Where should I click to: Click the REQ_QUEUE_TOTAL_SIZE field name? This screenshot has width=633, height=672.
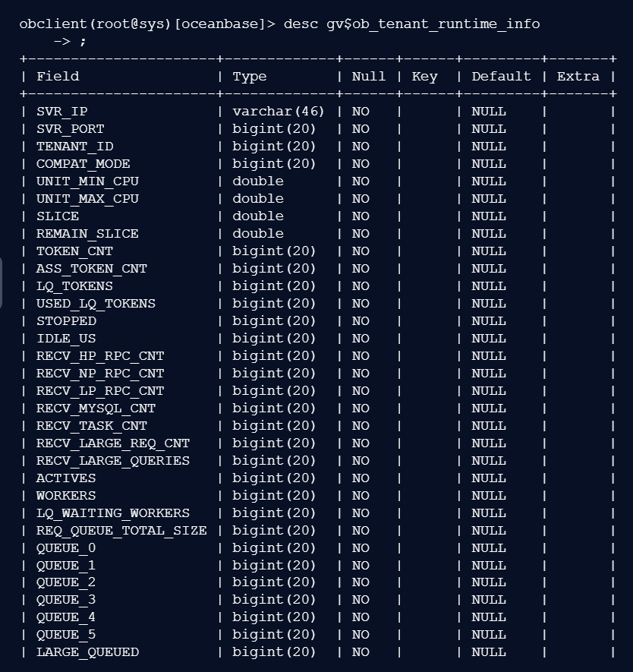pos(121,531)
